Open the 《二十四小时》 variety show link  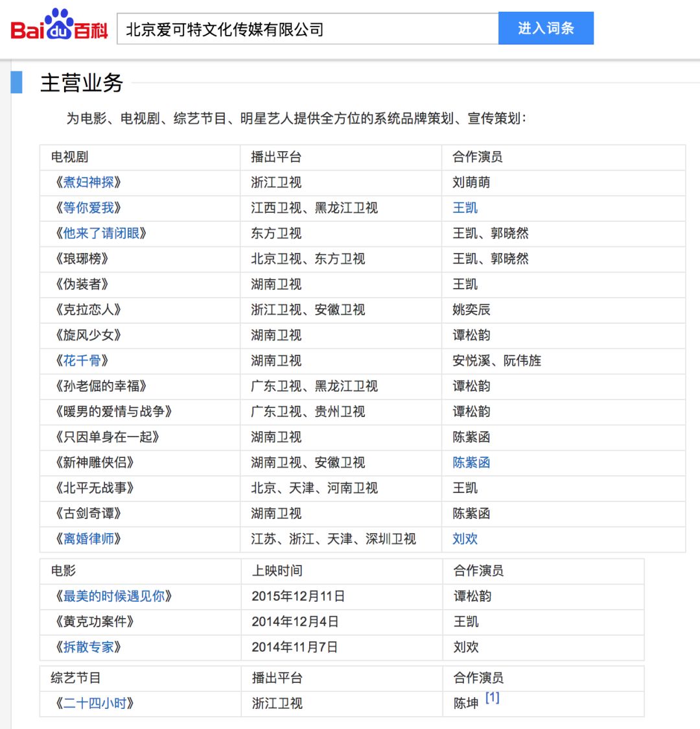coord(95,703)
